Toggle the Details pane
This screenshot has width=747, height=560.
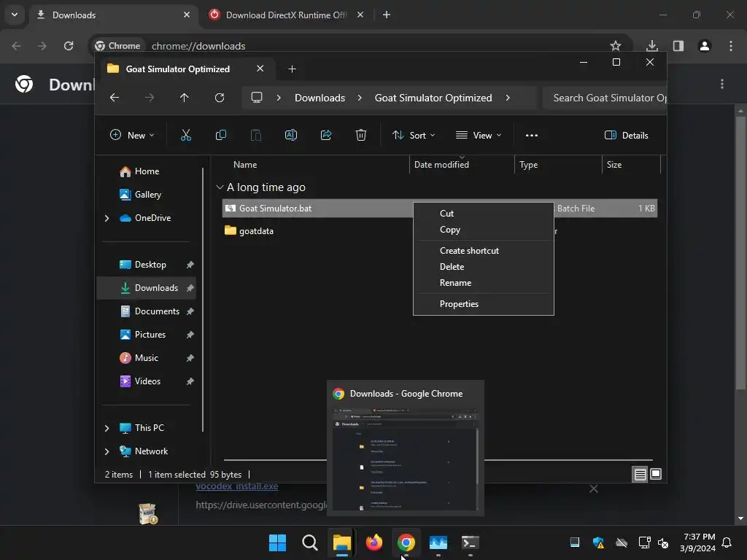tap(626, 135)
